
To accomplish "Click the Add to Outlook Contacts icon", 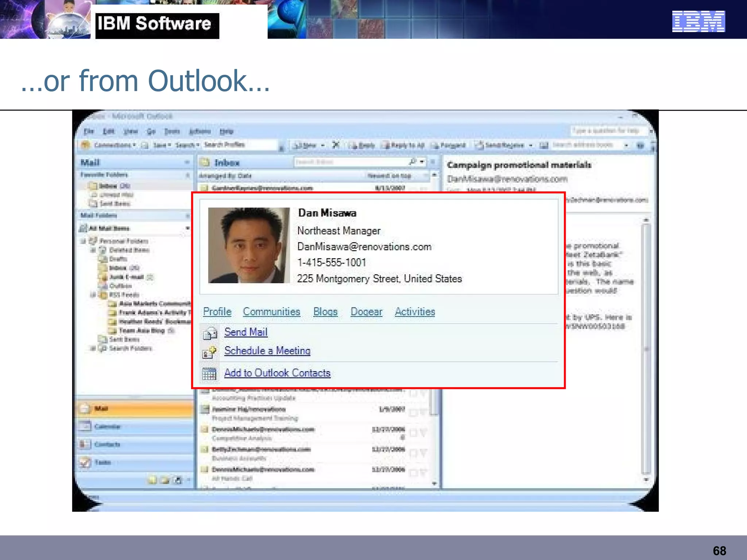I will click(209, 373).
